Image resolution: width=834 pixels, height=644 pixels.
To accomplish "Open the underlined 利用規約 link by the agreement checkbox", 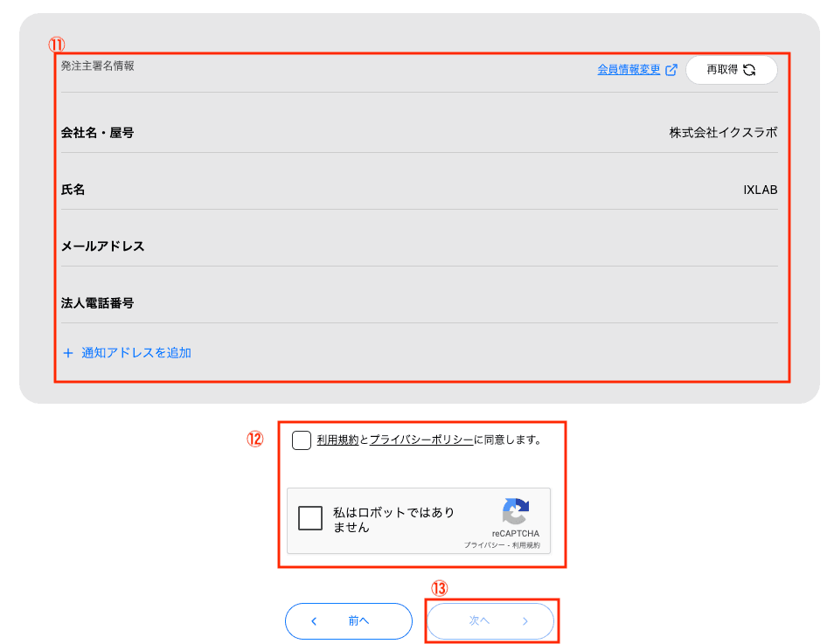I will [337, 440].
